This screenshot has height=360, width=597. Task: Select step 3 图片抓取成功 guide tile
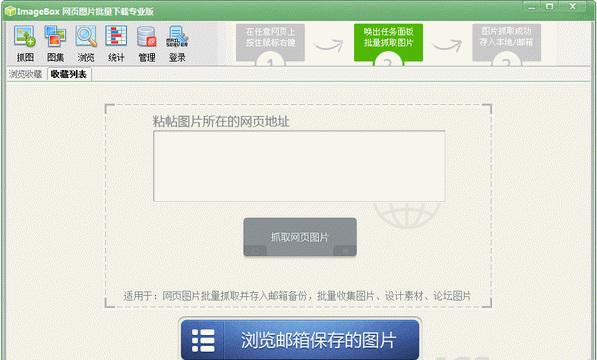tap(506, 43)
